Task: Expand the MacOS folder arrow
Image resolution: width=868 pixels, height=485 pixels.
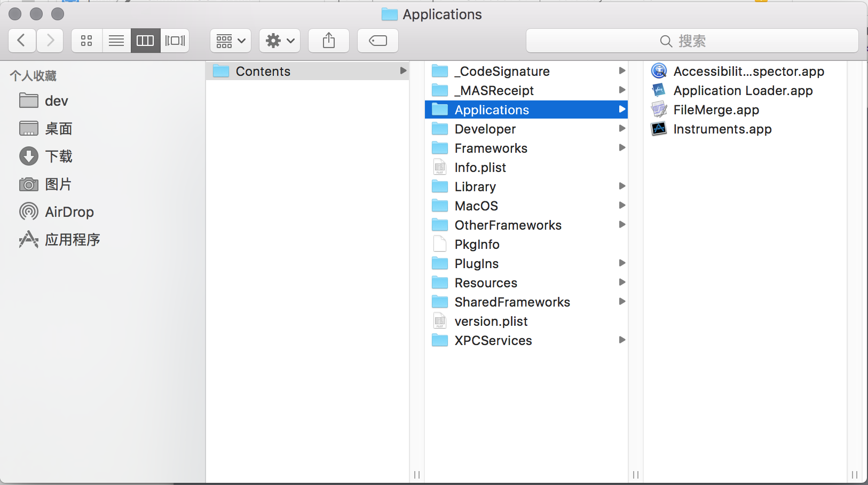Action: pyautogui.click(x=622, y=205)
